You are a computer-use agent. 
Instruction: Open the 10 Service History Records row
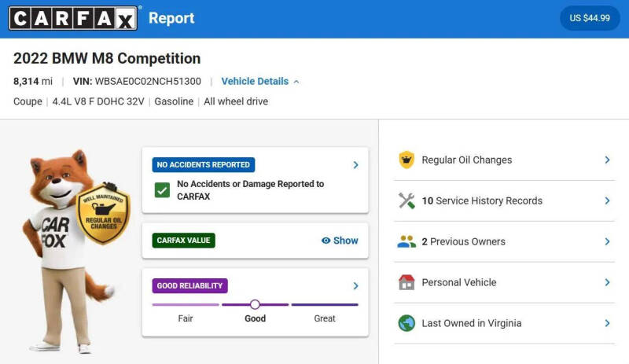[504, 200]
